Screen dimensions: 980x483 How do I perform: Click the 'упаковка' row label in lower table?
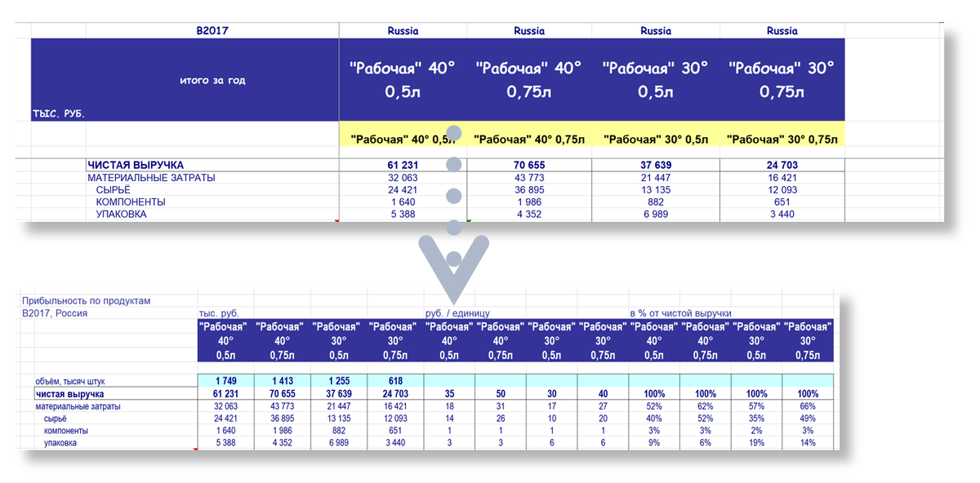pos(61,442)
